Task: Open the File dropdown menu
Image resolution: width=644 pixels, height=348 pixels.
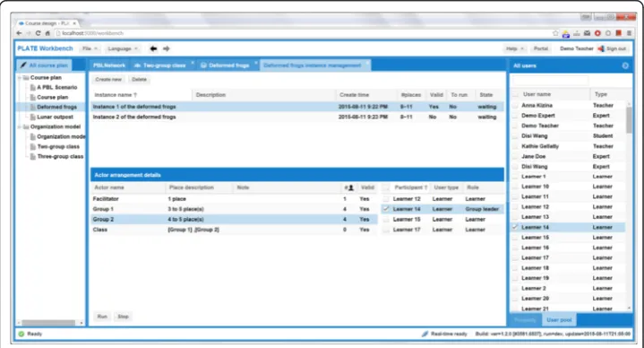Action: (x=90, y=48)
